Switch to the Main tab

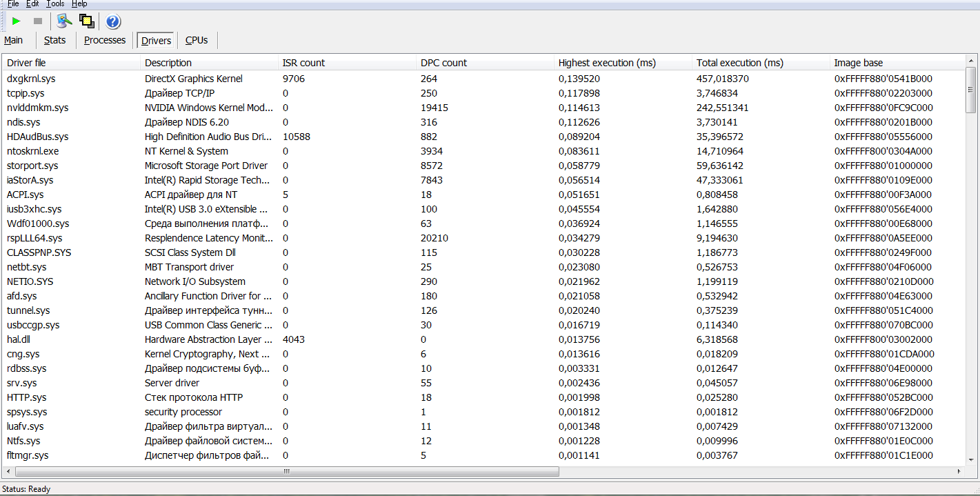pyautogui.click(x=13, y=41)
